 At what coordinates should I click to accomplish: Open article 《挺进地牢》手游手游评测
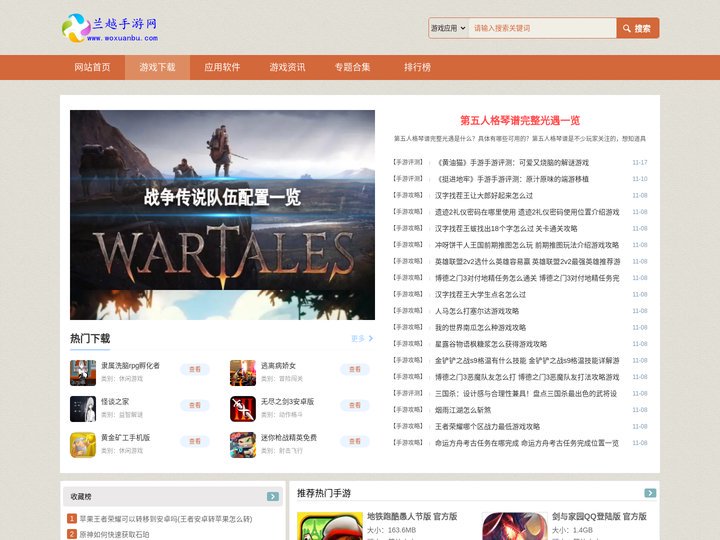(512, 179)
